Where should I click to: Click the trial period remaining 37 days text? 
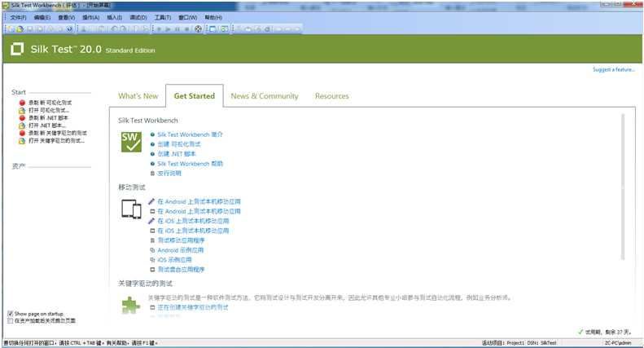click(608, 332)
